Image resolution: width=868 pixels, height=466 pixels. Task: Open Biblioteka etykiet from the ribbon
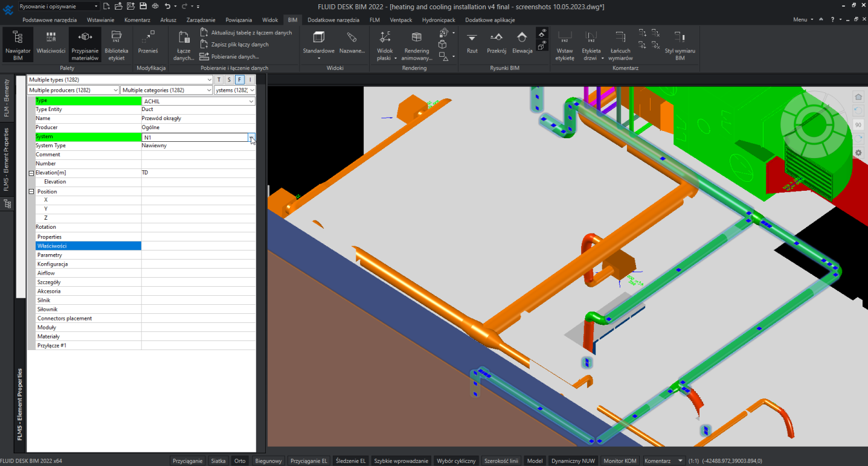(x=116, y=45)
